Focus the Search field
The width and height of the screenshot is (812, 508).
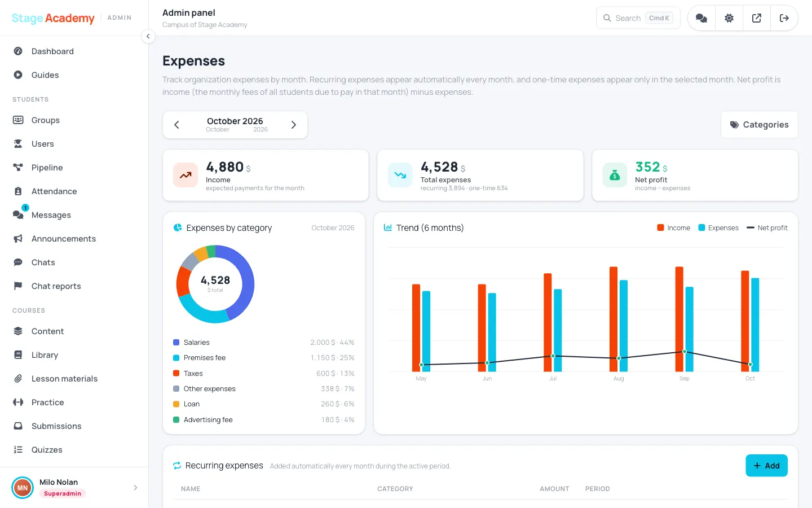pyautogui.click(x=638, y=18)
